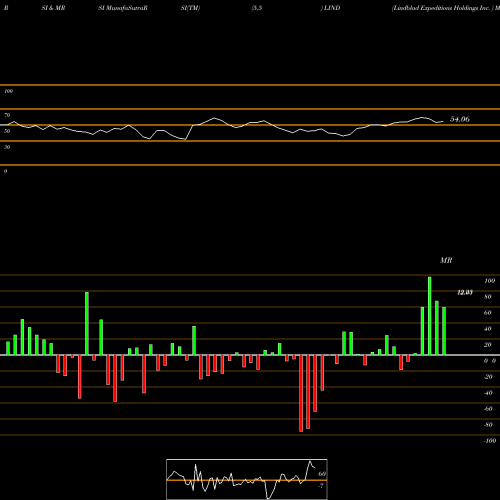500x500 pixels.
Task: Click the -40 label on MR axis
Action: click(488, 393)
